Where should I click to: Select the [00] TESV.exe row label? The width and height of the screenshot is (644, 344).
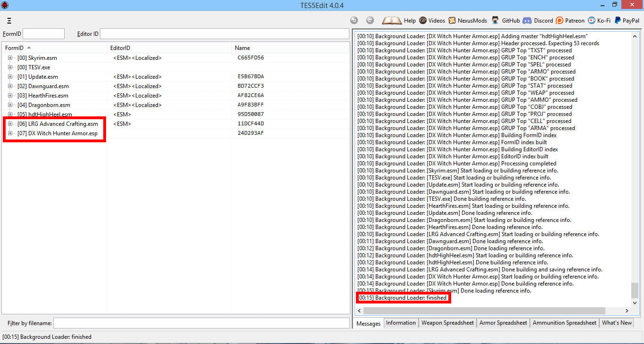tap(33, 67)
